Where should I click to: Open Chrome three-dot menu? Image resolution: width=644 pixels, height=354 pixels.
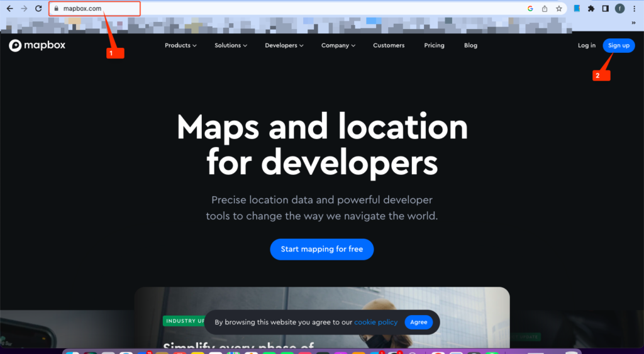634,9
